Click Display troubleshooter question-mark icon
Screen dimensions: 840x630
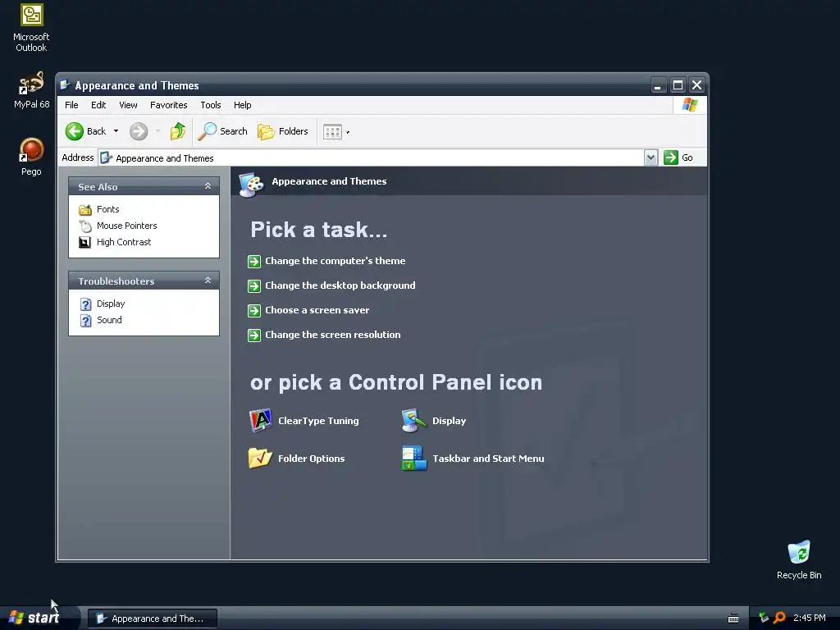(x=85, y=304)
